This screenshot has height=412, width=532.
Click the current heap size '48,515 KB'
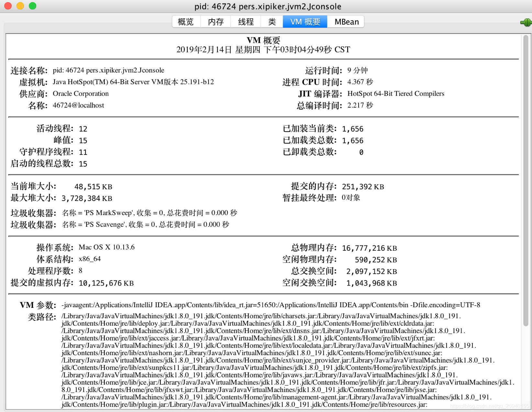coord(93,187)
